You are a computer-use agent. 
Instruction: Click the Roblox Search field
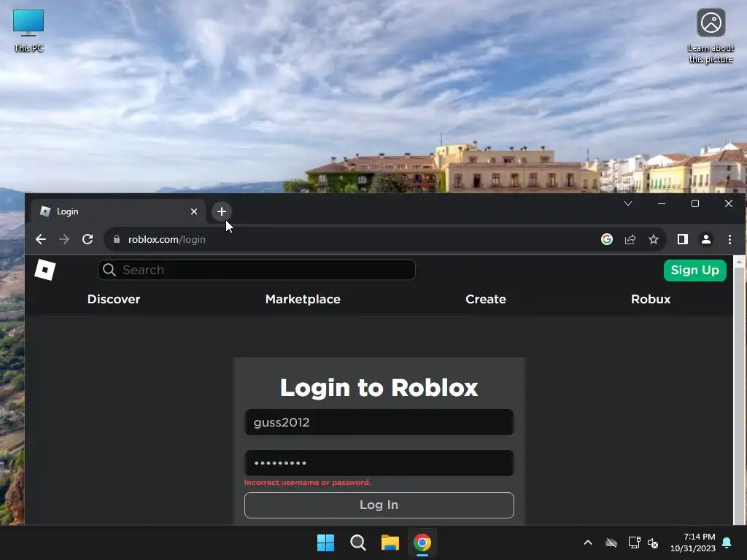coord(256,270)
